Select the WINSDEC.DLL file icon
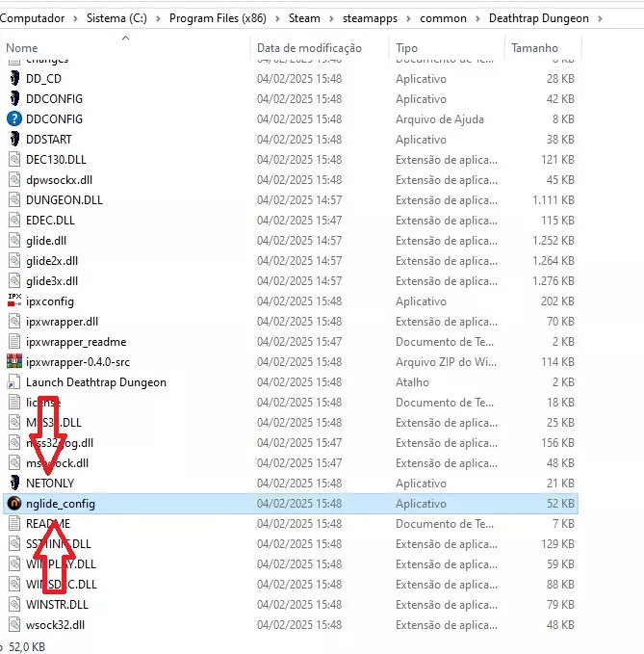The image size is (644, 654). (x=14, y=585)
